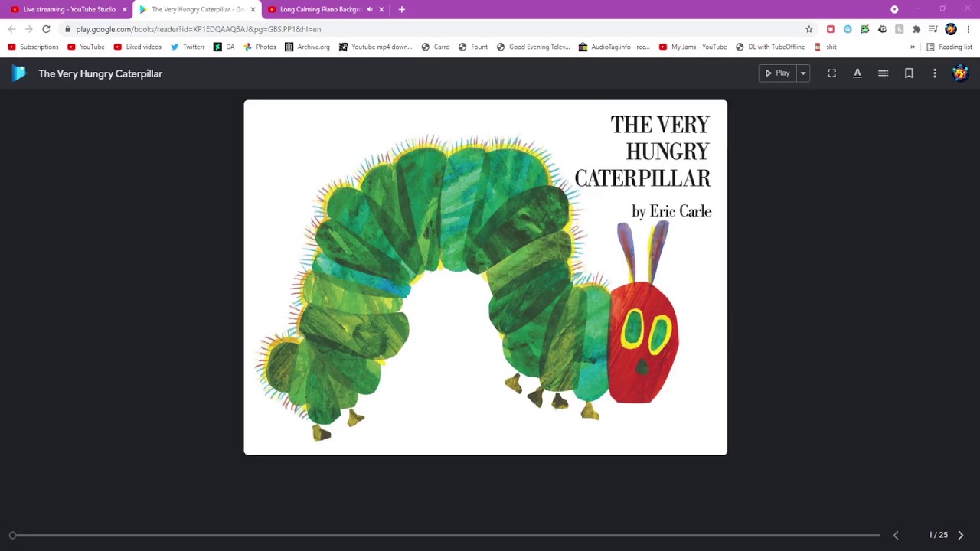Open the Reading list
The height and width of the screenshot is (551, 980).
949,47
